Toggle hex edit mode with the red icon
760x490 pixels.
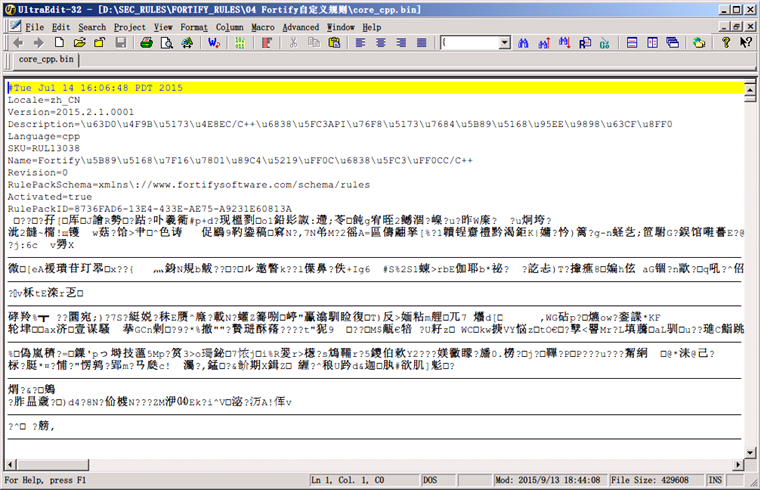pos(266,43)
